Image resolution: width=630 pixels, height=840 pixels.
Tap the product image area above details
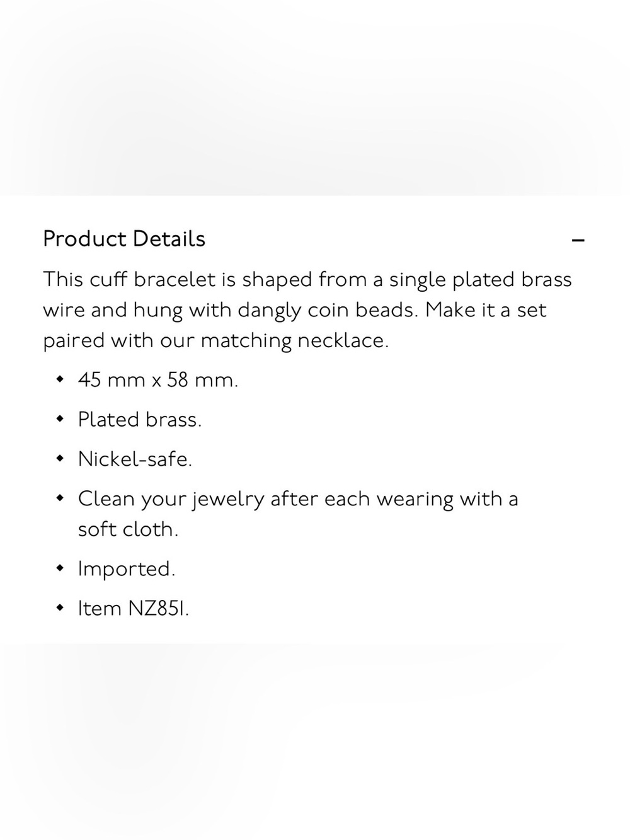click(315, 98)
